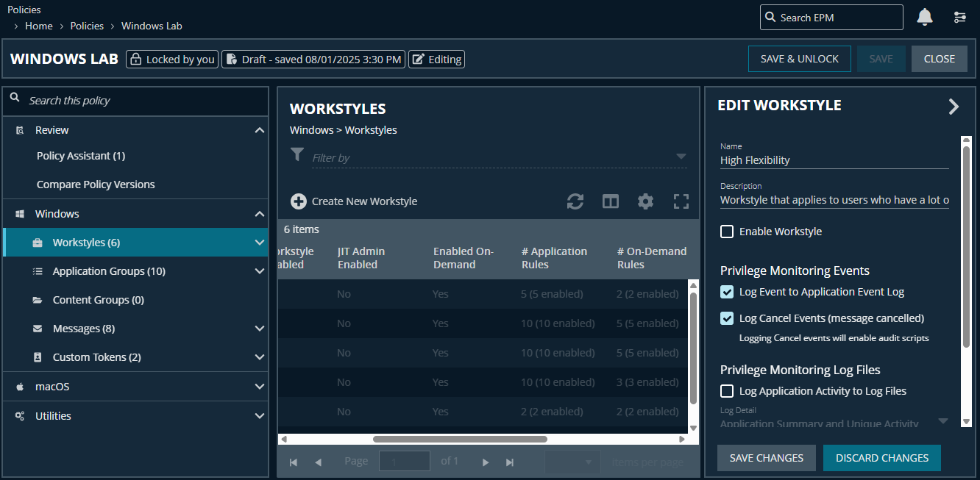This screenshot has height=480, width=980.
Task: Uncheck Log Cancel Events checkbox
Action: click(x=727, y=318)
